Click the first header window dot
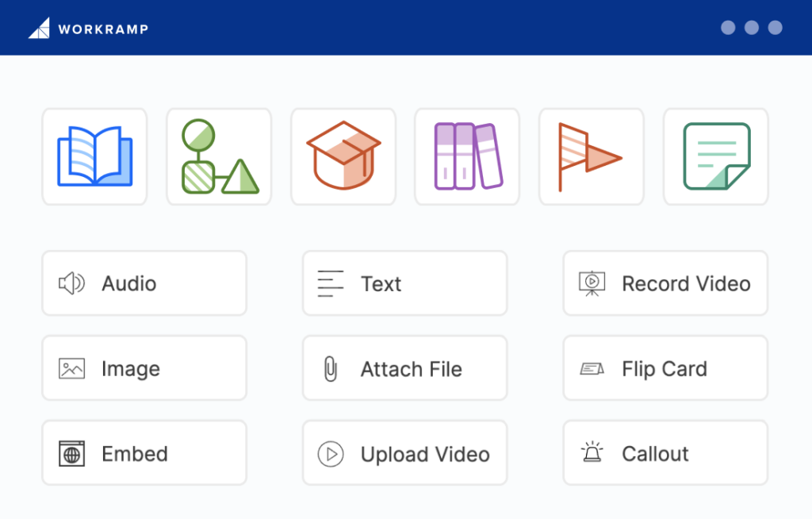This screenshot has height=519, width=812. [728, 28]
